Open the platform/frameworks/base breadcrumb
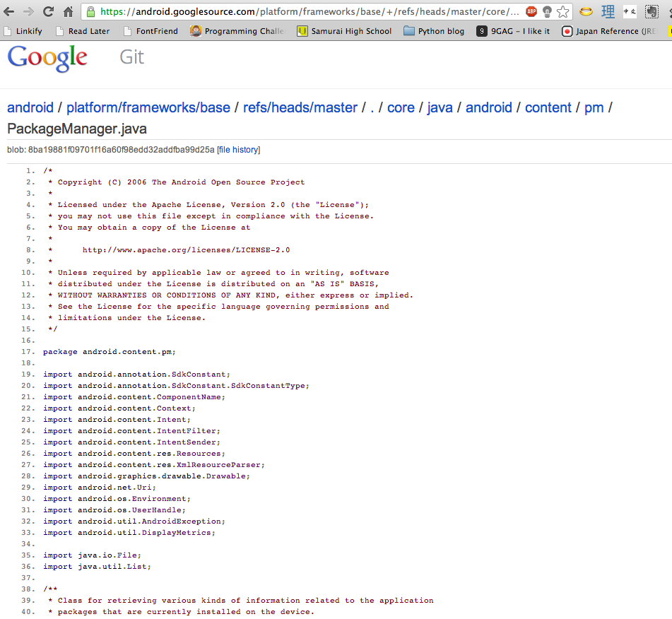Viewport: 672px width, 619px height. 148,107
